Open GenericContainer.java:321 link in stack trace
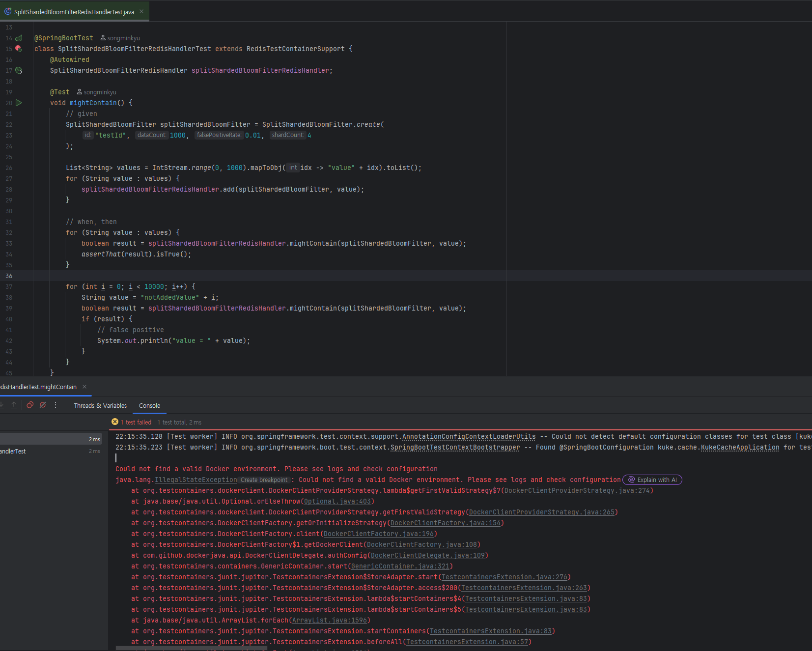 coord(400,566)
